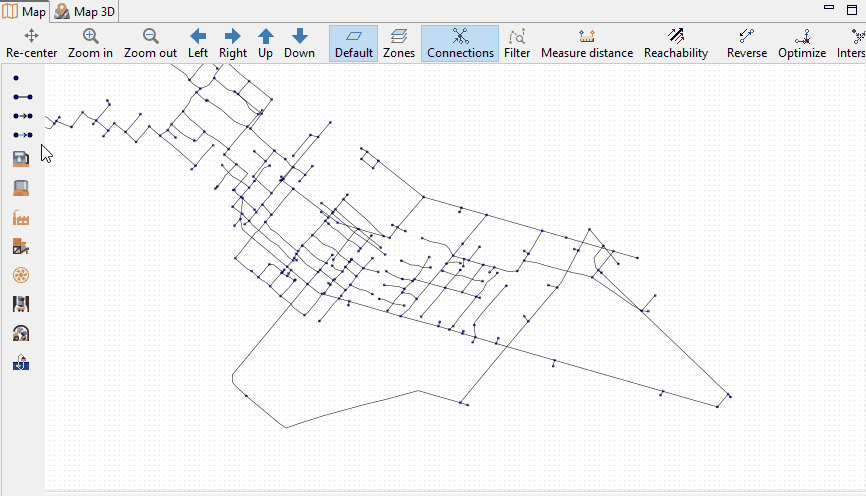The width and height of the screenshot is (866, 496).
Task: Select the dark one-way arrow link tool
Action: [23, 116]
